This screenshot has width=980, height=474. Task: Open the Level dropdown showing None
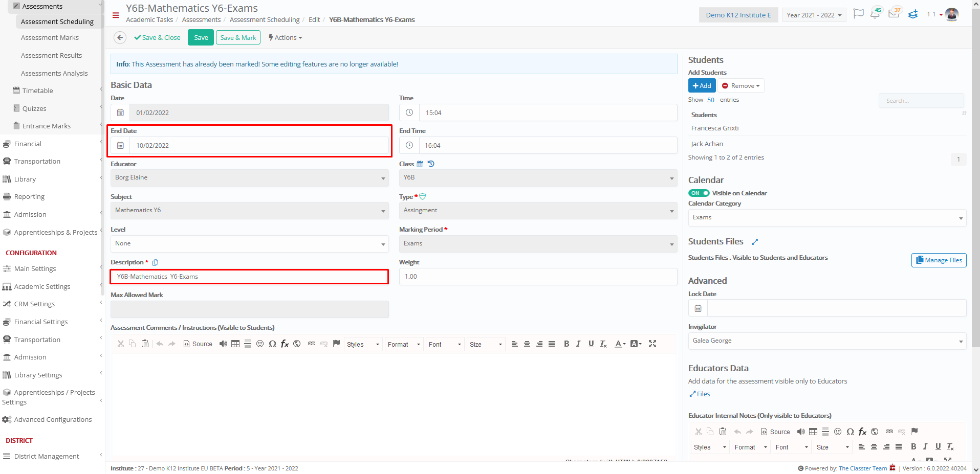[x=250, y=243]
